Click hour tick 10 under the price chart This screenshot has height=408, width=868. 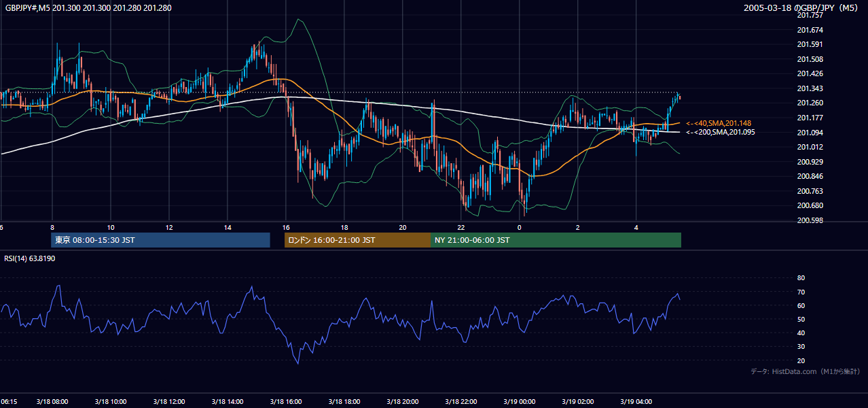pos(111,227)
